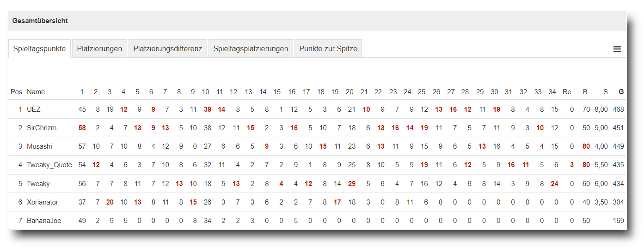This screenshot has height=247, width=644.
Task: Select the Musashi row name
Action: pyautogui.click(x=39, y=146)
